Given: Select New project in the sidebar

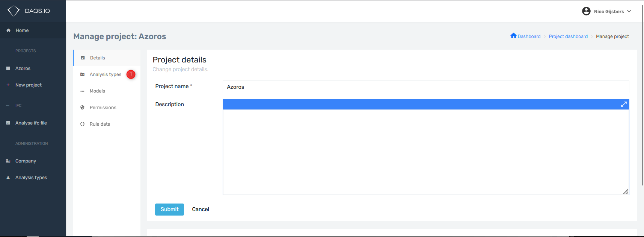Looking at the screenshot, I should pos(33,85).
